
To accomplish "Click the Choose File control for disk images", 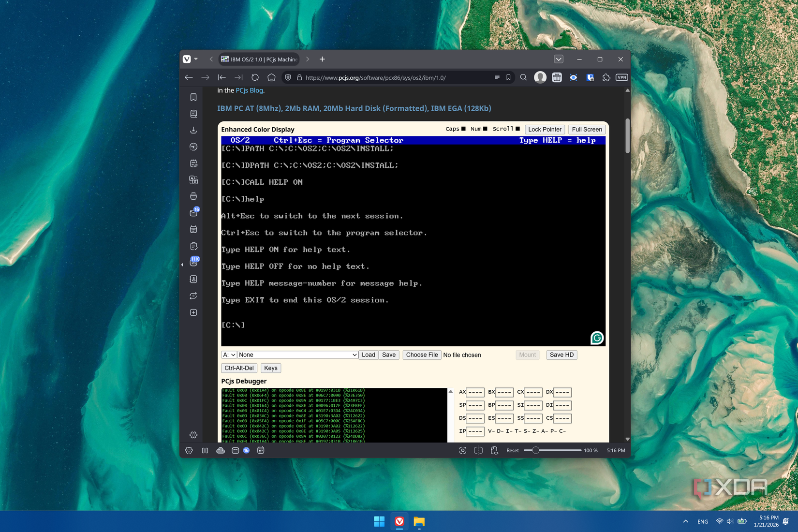I will click(421, 355).
